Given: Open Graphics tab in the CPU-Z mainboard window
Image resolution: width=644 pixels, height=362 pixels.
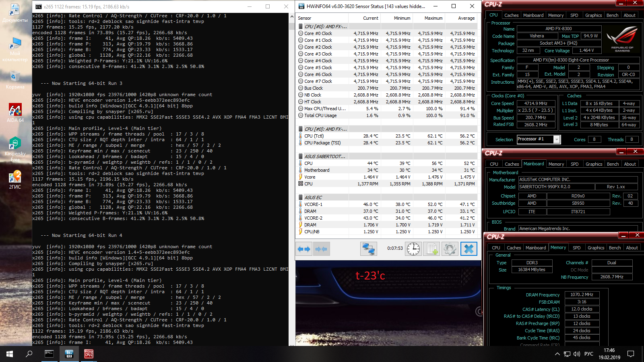Looking at the screenshot, I should pos(594,164).
